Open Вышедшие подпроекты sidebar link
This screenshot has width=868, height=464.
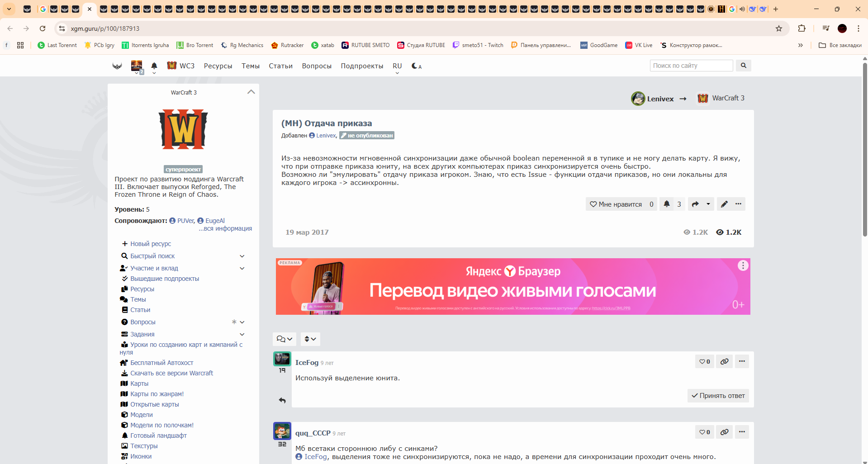(x=165, y=279)
